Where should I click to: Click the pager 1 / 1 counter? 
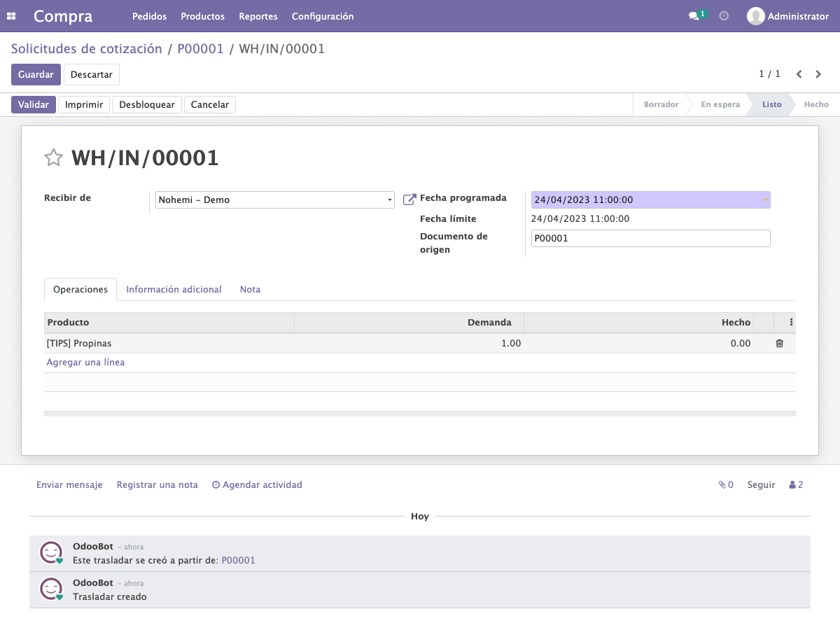tap(769, 74)
